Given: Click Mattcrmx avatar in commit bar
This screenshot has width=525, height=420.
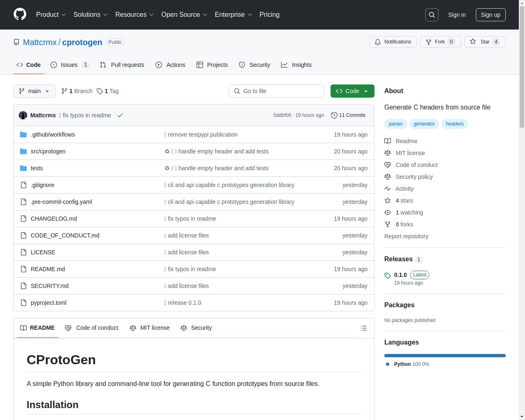Looking at the screenshot, I should coord(23,115).
